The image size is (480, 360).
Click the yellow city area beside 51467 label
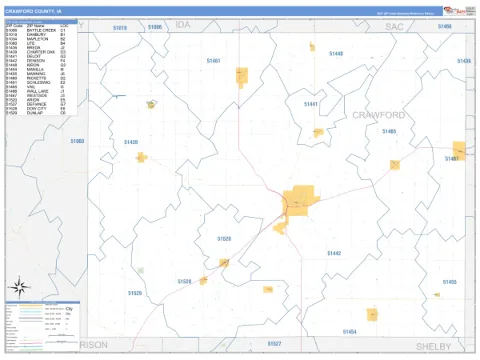pyautogui.click(x=459, y=150)
